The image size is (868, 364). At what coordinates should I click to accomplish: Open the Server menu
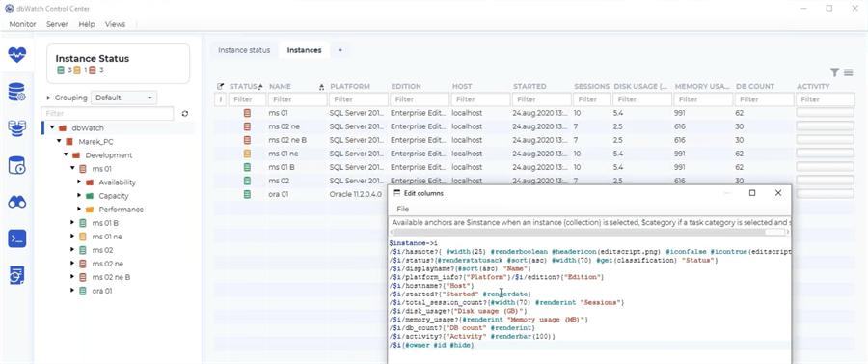click(57, 24)
